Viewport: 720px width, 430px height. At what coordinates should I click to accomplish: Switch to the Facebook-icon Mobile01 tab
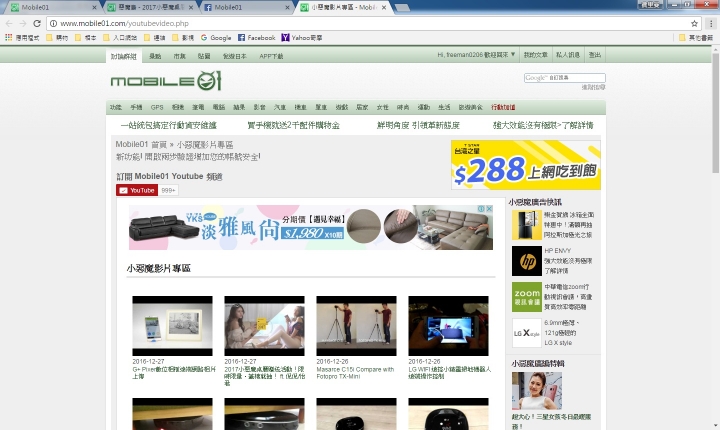pos(246,7)
